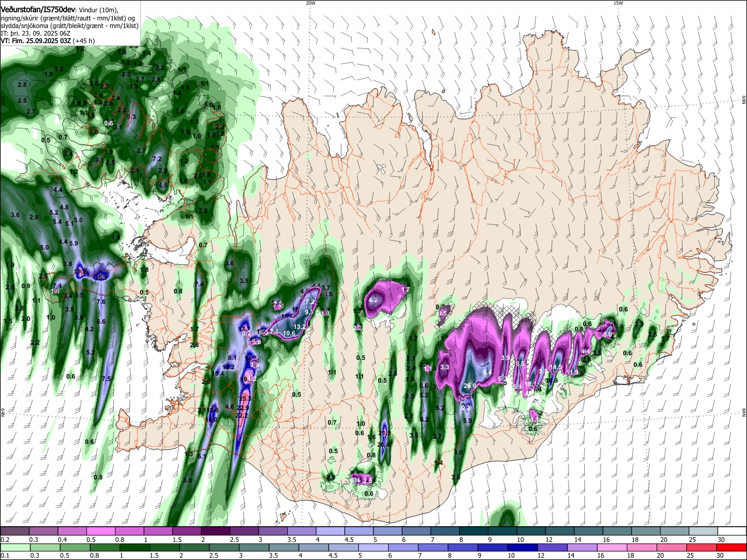Click the 26.9 precipitation value on the map
Image resolution: width=747 pixels, height=560 pixels.
pyautogui.click(x=470, y=386)
